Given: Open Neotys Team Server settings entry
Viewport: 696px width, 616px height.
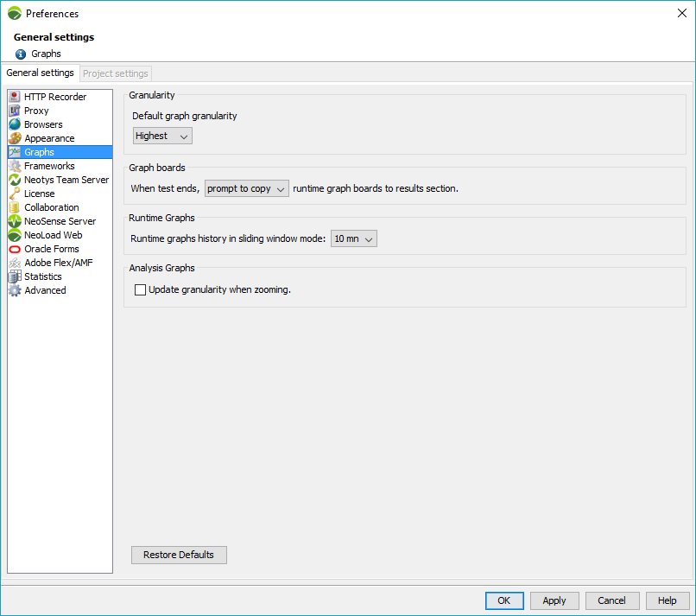Looking at the screenshot, I should tap(66, 180).
